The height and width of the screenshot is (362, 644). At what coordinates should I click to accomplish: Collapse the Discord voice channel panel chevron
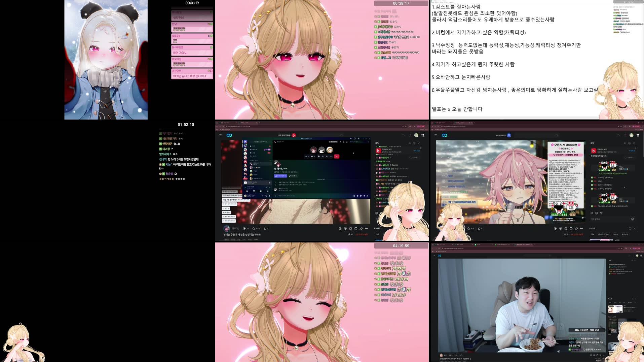pyautogui.click(x=269, y=188)
